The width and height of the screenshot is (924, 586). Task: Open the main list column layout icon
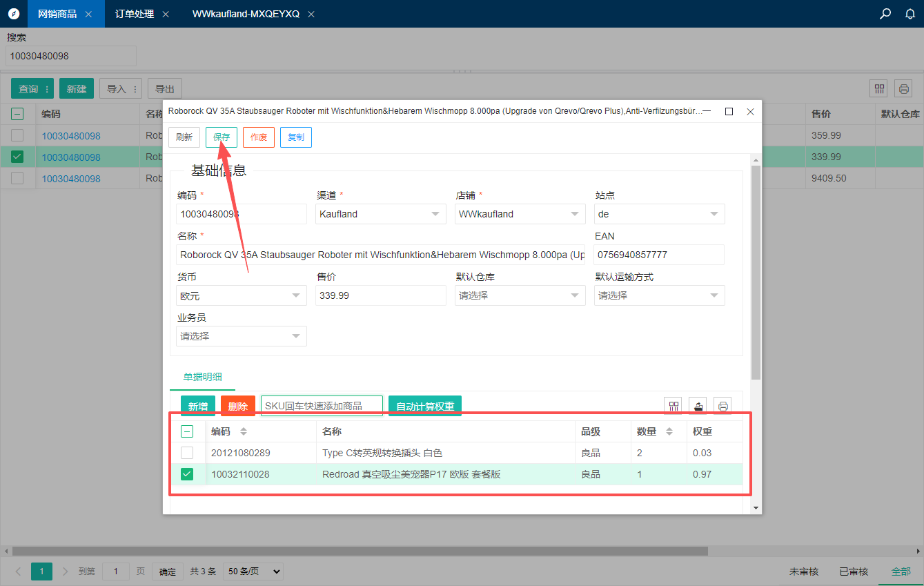pos(878,88)
